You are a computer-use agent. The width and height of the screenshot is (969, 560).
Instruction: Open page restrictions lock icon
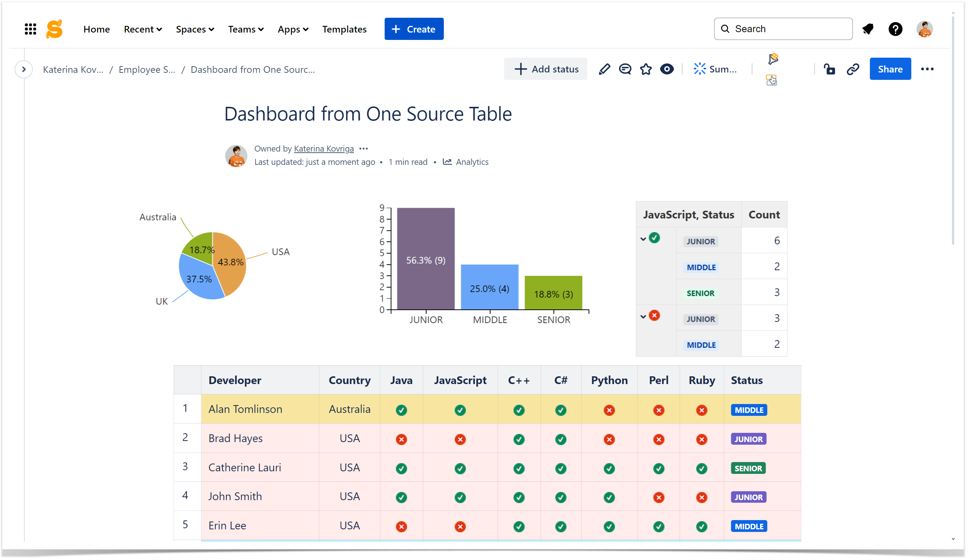pyautogui.click(x=830, y=69)
